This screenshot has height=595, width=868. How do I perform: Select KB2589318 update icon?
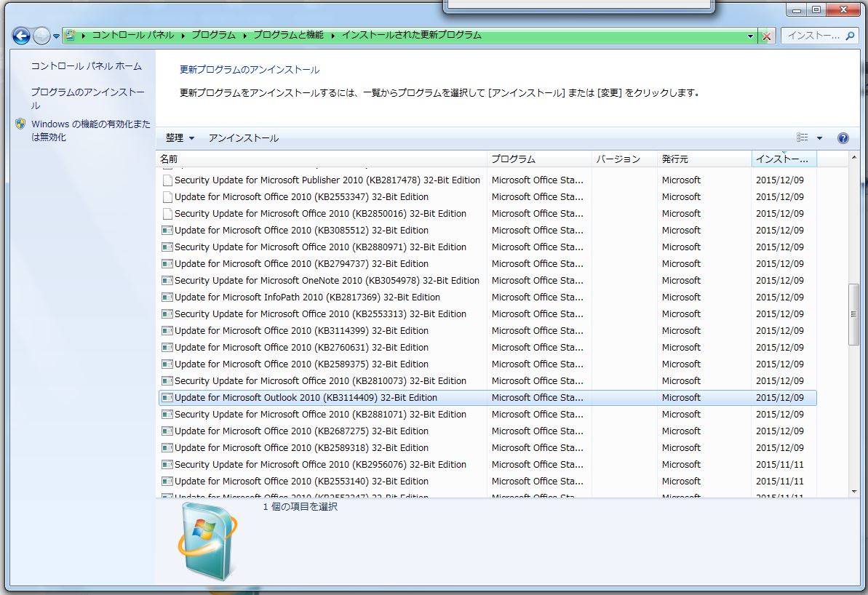167,448
